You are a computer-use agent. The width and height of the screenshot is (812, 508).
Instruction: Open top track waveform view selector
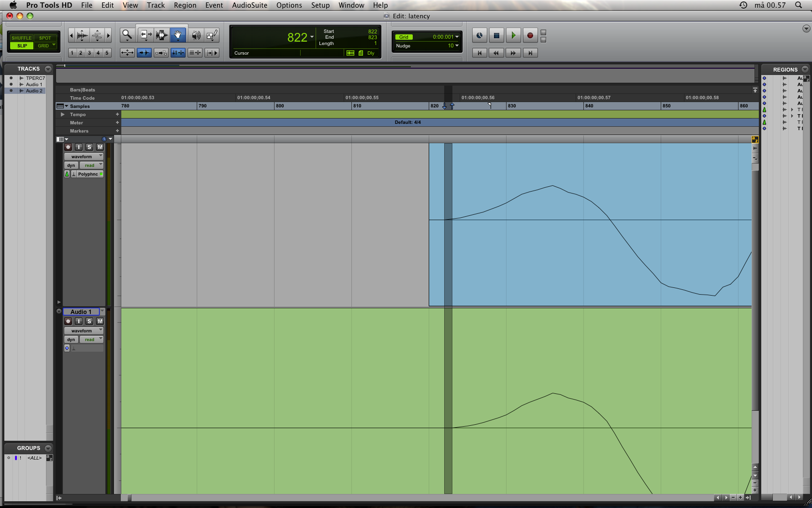(x=84, y=157)
